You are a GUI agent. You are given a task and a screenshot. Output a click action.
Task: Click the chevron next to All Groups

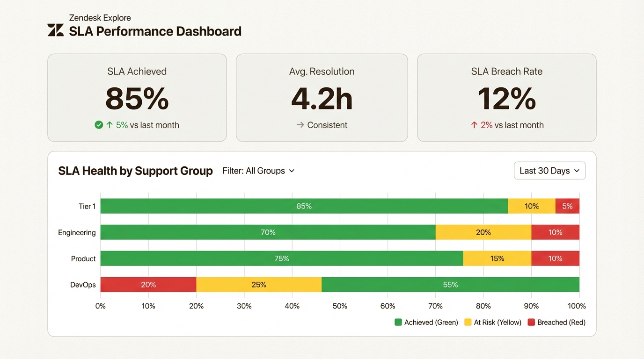tap(292, 171)
